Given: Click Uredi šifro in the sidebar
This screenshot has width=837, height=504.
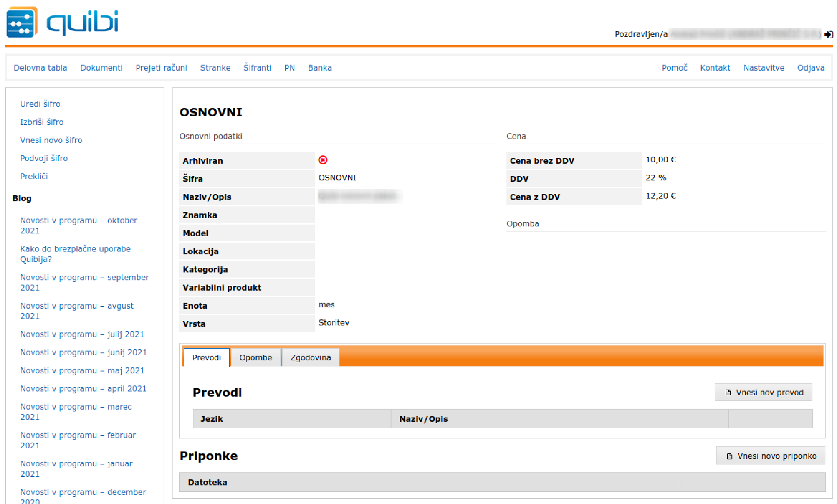Looking at the screenshot, I should pos(40,104).
